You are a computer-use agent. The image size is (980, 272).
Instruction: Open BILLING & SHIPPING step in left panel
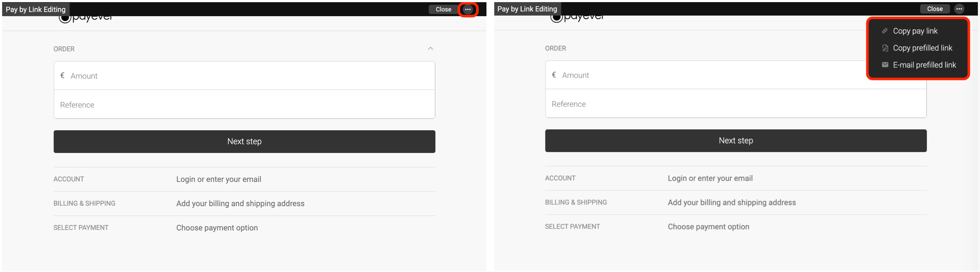(x=244, y=203)
